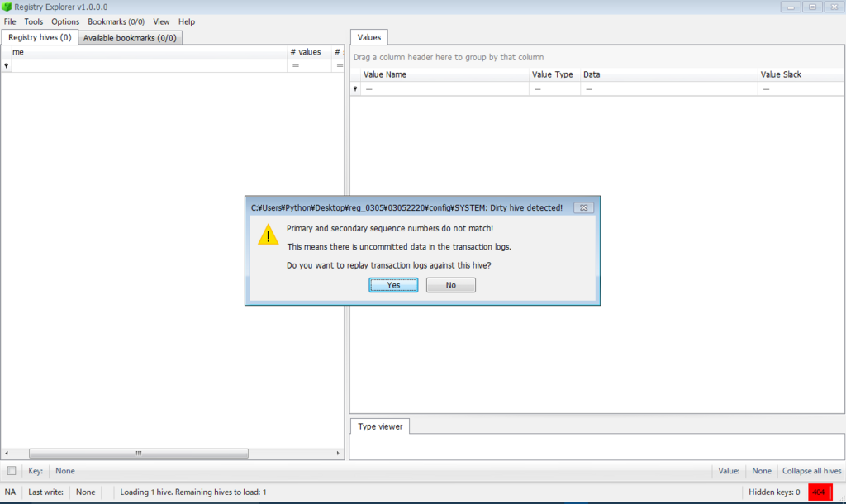The width and height of the screenshot is (846, 504).
Task: Toggle the checkbox beside the Key label
Action: click(x=12, y=471)
